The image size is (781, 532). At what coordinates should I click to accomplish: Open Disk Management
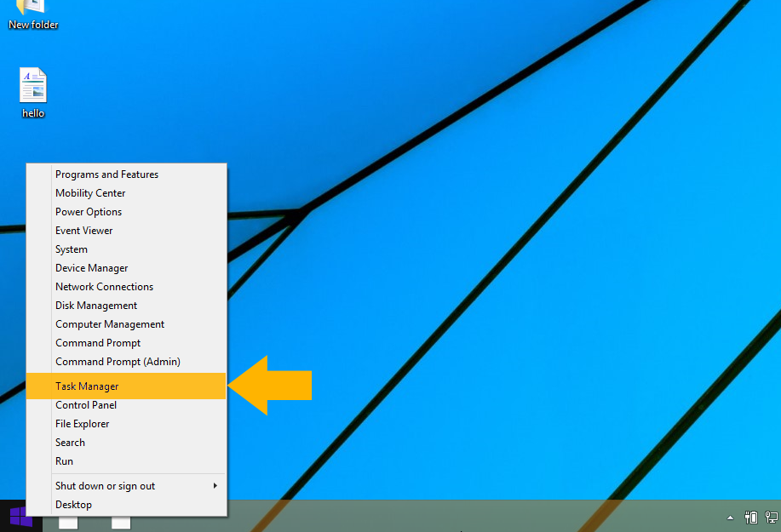pyautogui.click(x=127, y=306)
